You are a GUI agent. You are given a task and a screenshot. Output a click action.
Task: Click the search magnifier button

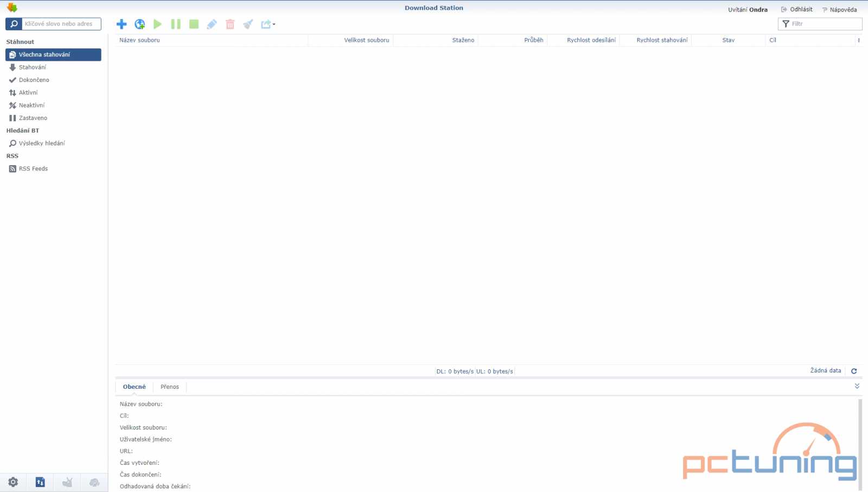[x=14, y=24]
